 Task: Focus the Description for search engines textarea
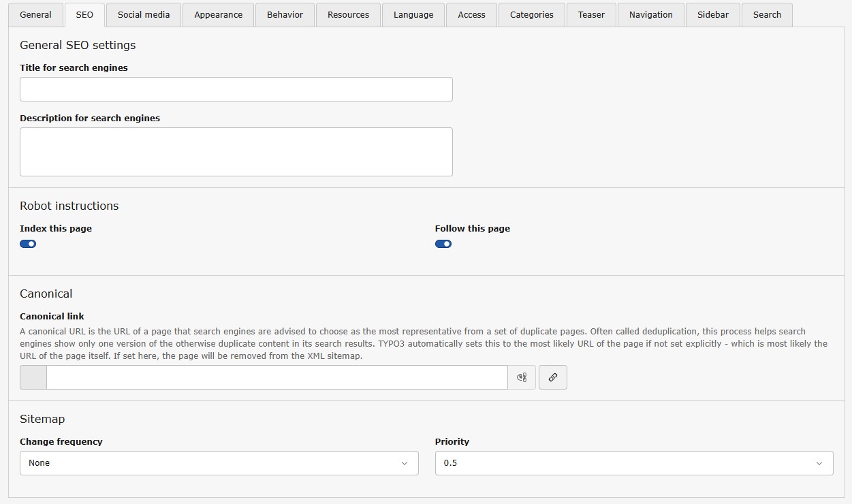236,152
